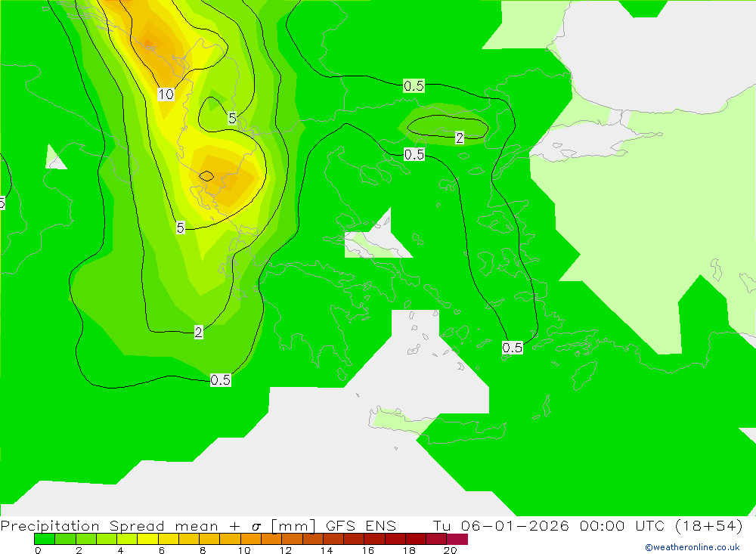Screen dimensions: 756x554
Task: Click the 10 mm contour label
Action: point(166,94)
